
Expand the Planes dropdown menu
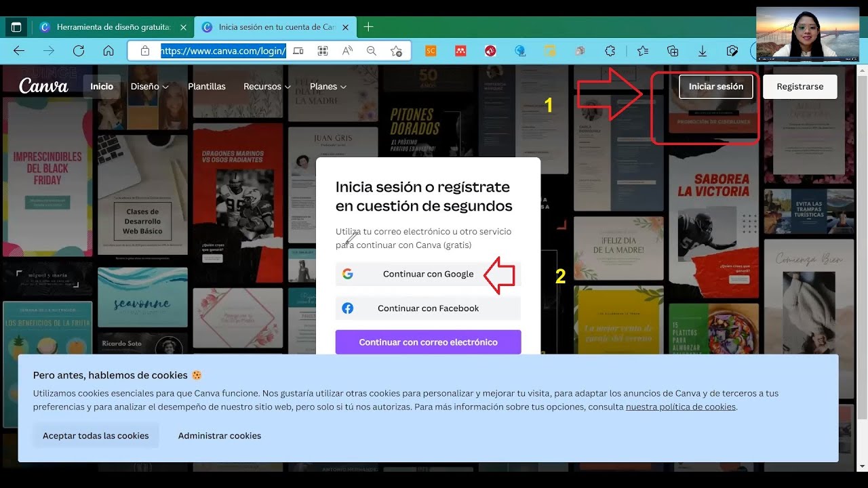(x=328, y=87)
